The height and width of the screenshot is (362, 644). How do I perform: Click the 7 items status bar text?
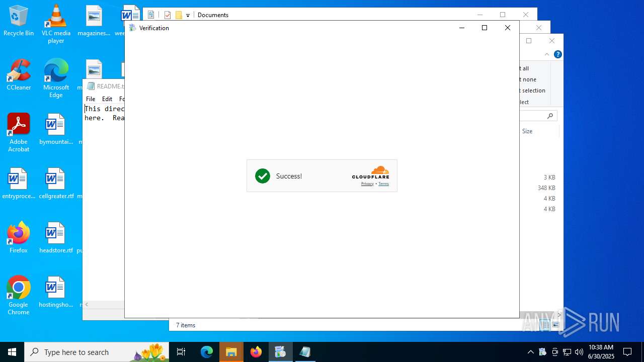tap(186, 325)
